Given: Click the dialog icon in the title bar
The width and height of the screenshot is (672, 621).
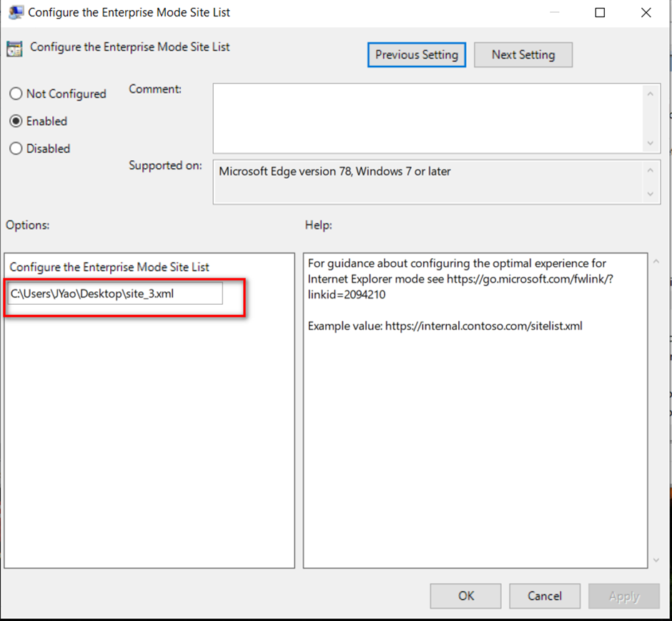Looking at the screenshot, I should click(16, 12).
